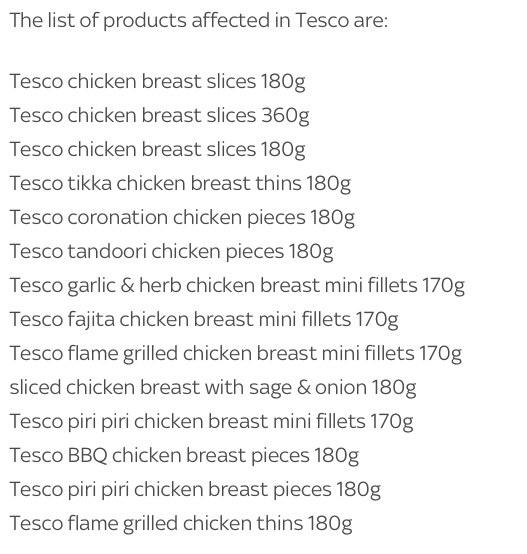The width and height of the screenshot is (527, 554).
Task: Click '360g' in the breast slices line
Action: tap(285, 117)
